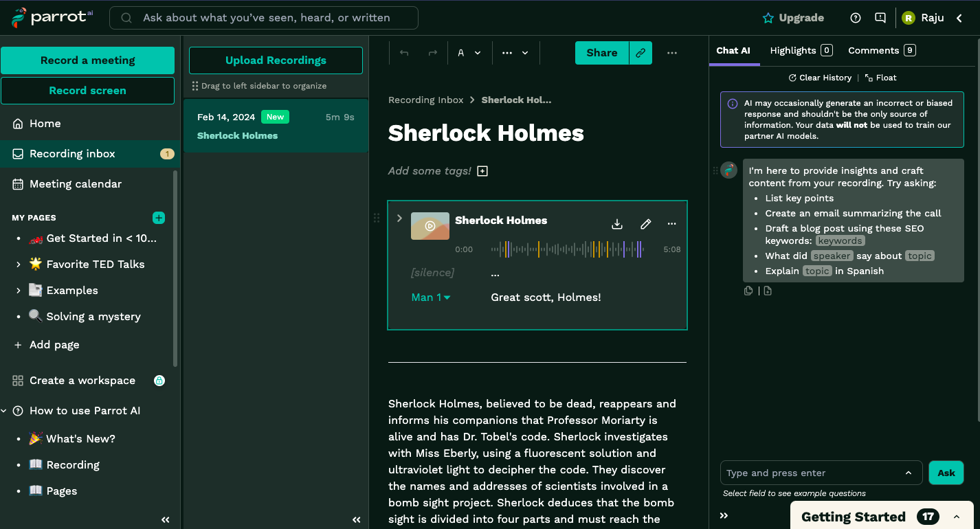
Task: Open the Man 1 speaker dropdown
Action: click(x=431, y=297)
